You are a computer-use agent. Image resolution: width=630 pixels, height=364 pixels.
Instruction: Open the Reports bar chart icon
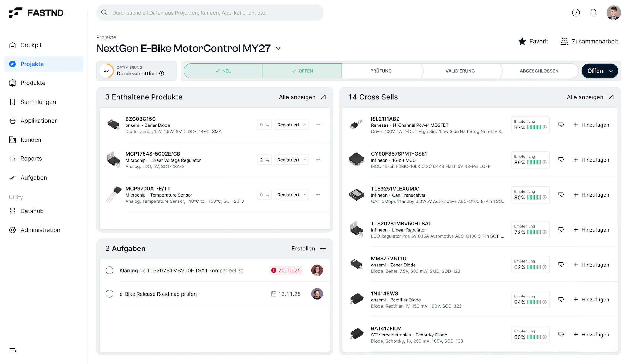click(x=12, y=159)
